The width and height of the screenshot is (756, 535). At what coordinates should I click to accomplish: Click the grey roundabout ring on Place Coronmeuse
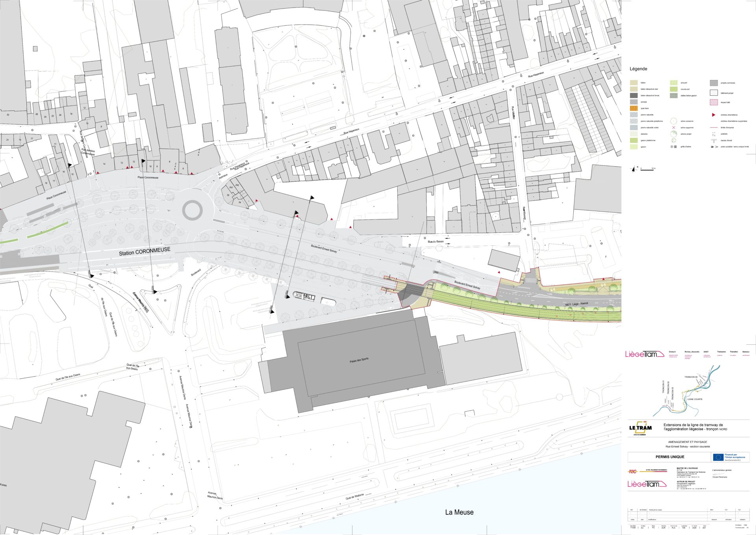[x=193, y=210]
